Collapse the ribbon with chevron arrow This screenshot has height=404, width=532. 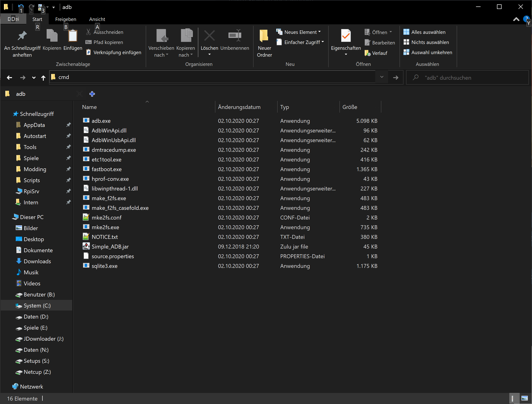[516, 19]
